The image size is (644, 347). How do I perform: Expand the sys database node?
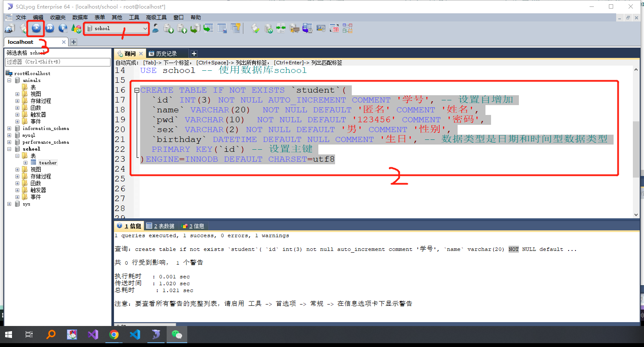[9, 204]
